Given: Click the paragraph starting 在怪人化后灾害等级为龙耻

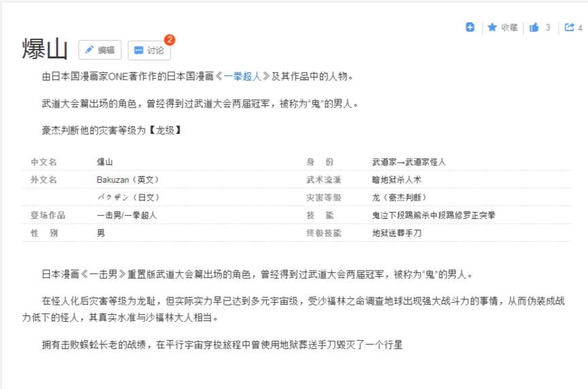Looking at the screenshot, I should (293, 309).
